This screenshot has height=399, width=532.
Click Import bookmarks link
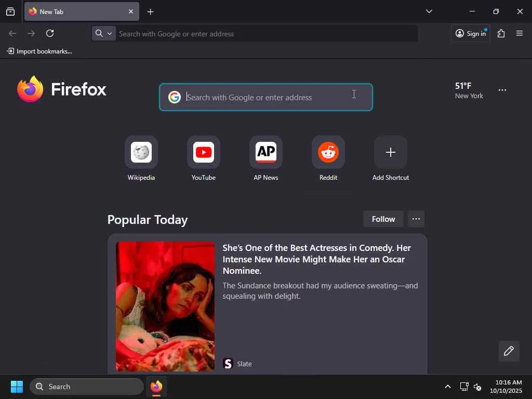click(x=39, y=51)
